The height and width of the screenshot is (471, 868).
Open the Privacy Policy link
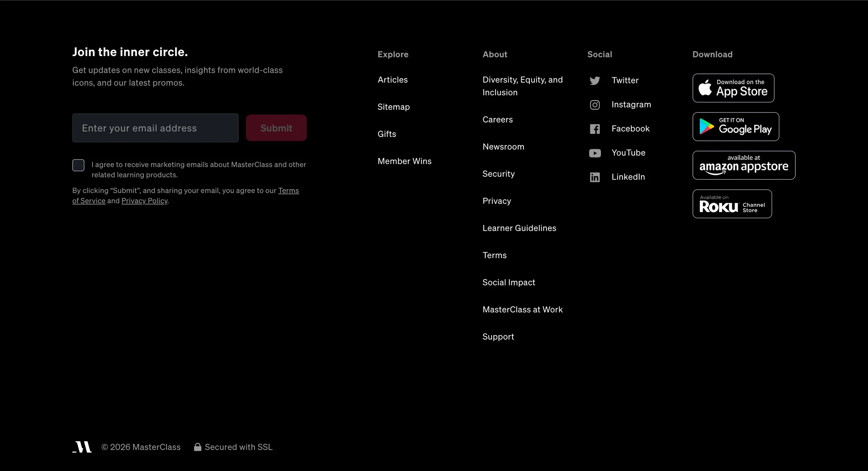click(144, 201)
